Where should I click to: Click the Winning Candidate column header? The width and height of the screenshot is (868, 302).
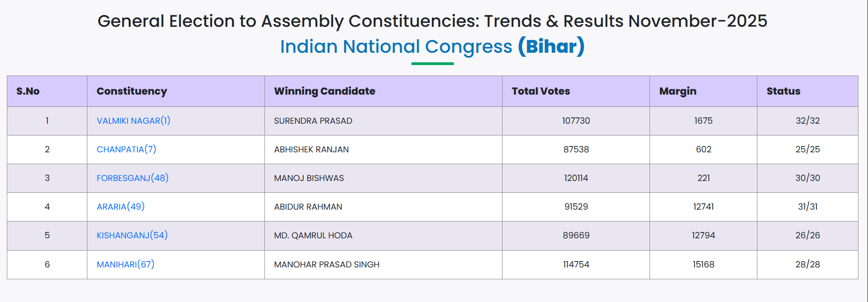coord(325,91)
